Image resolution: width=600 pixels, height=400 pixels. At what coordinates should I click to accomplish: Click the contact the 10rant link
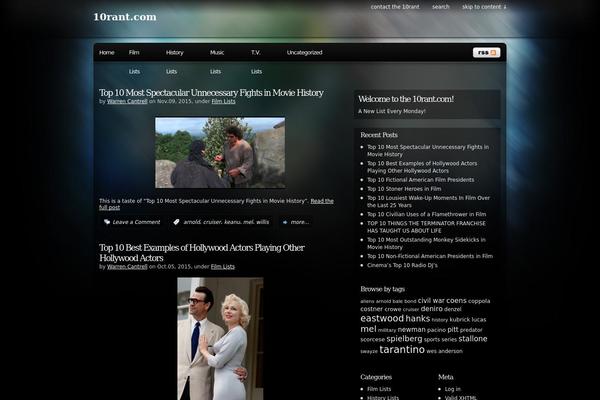pos(395,7)
